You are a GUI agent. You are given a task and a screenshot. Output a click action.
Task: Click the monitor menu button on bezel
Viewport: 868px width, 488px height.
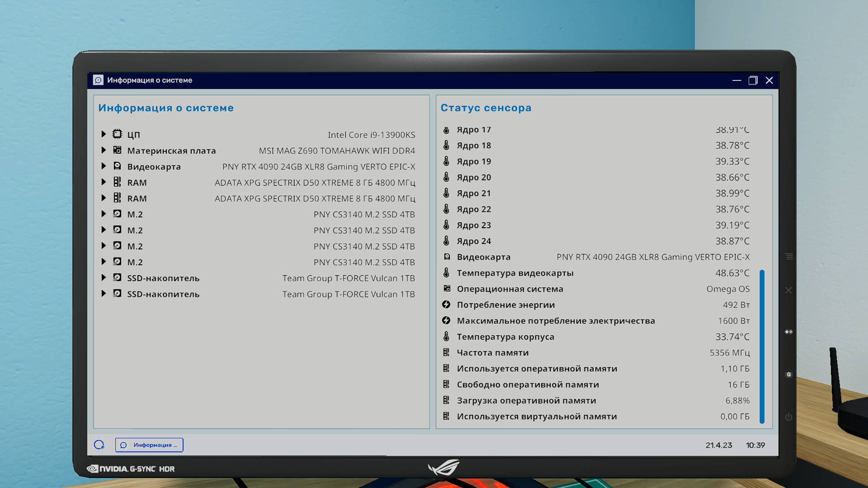point(789,256)
